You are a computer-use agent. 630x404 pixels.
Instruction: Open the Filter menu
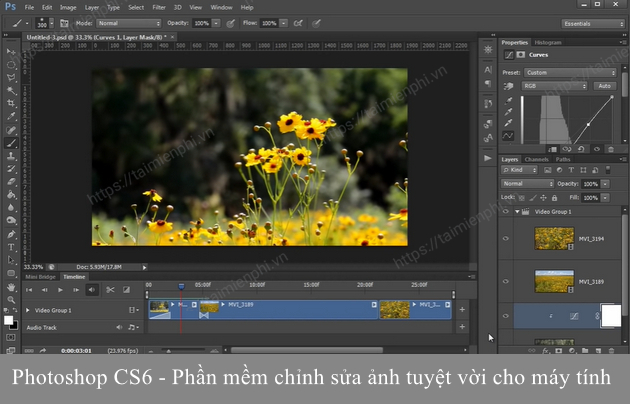point(161,6)
